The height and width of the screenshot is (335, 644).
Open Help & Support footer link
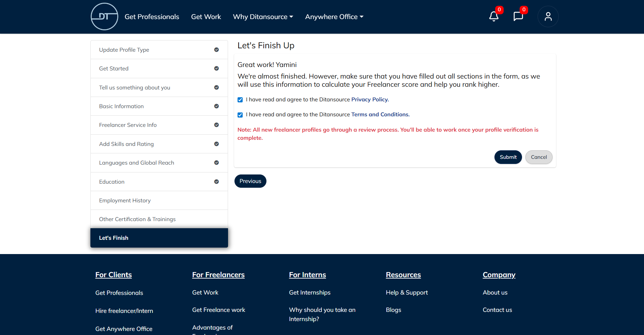[x=407, y=292]
